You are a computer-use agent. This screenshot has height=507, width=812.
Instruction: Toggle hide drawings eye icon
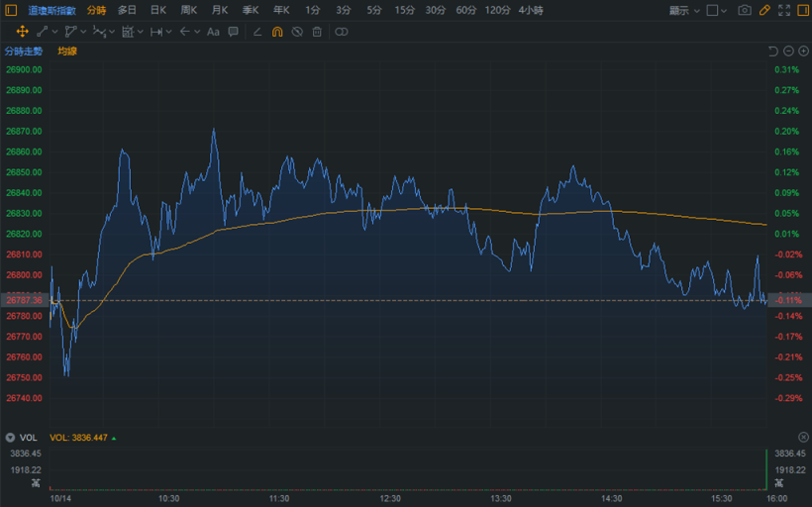click(x=297, y=32)
